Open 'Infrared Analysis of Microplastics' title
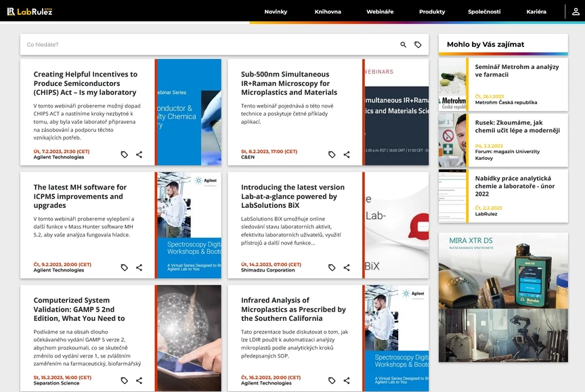The image size is (585, 392). pyautogui.click(x=293, y=309)
